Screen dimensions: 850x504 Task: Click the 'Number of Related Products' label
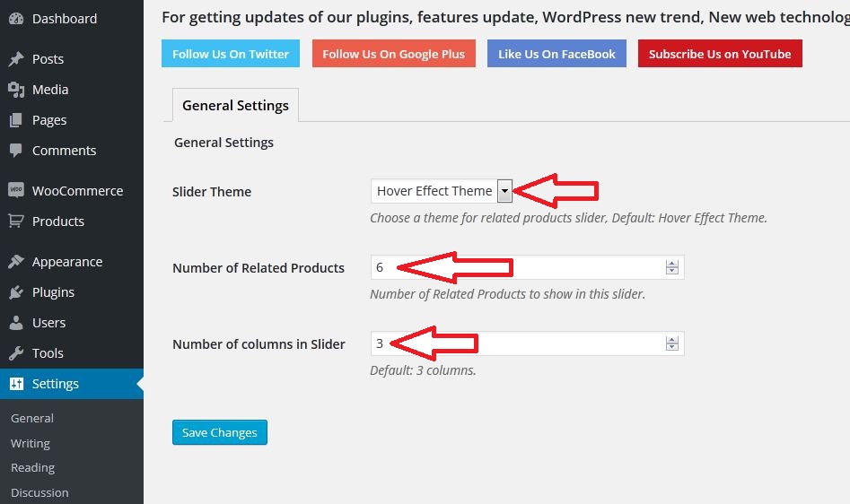[x=258, y=268]
